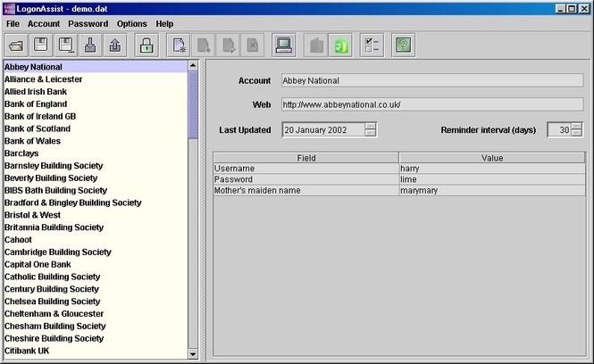594x364 pixels.
Task: Open the options checklist toolbar icon
Action: (372, 45)
